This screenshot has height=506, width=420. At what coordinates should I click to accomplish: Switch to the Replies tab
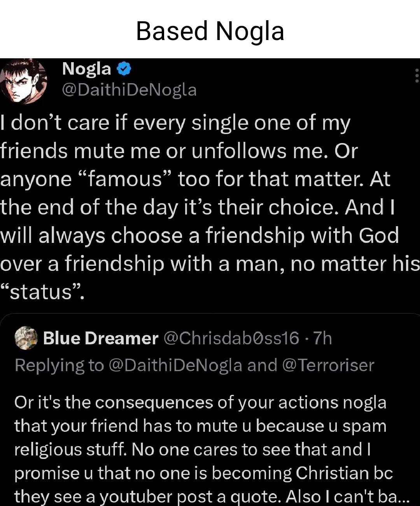pos(210,365)
